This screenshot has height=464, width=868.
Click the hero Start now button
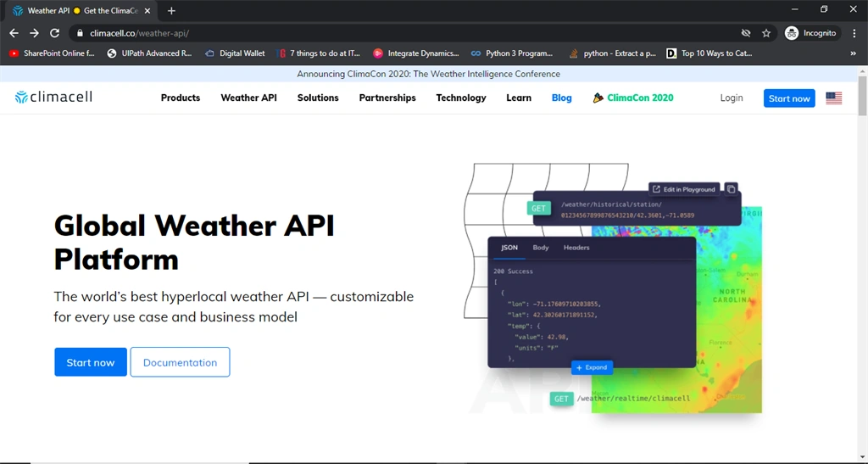(x=91, y=362)
